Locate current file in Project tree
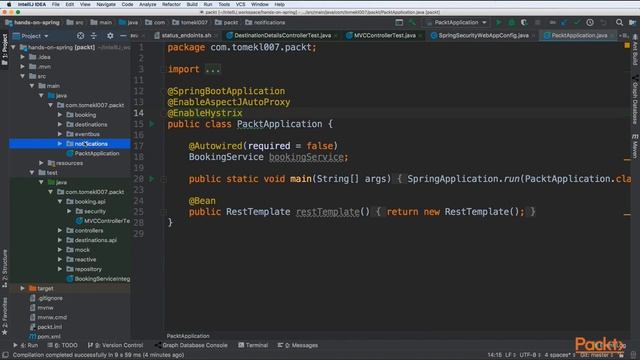The height and width of the screenshot is (360, 640). click(80, 36)
